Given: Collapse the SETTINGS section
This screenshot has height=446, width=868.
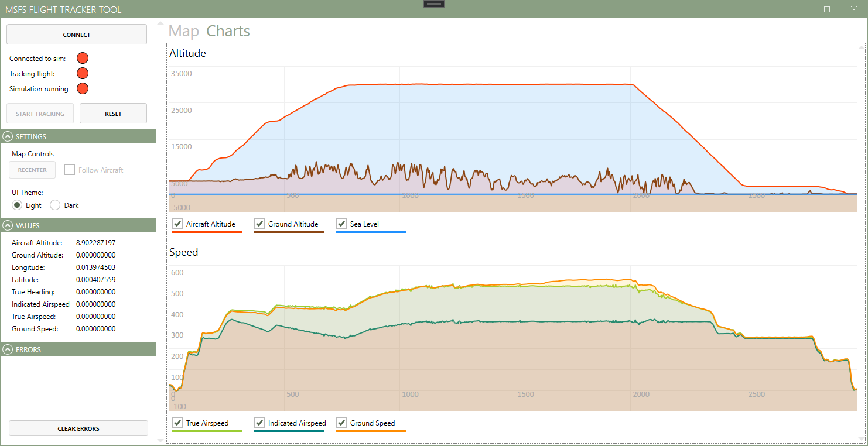Looking at the screenshot, I should (8, 136).
